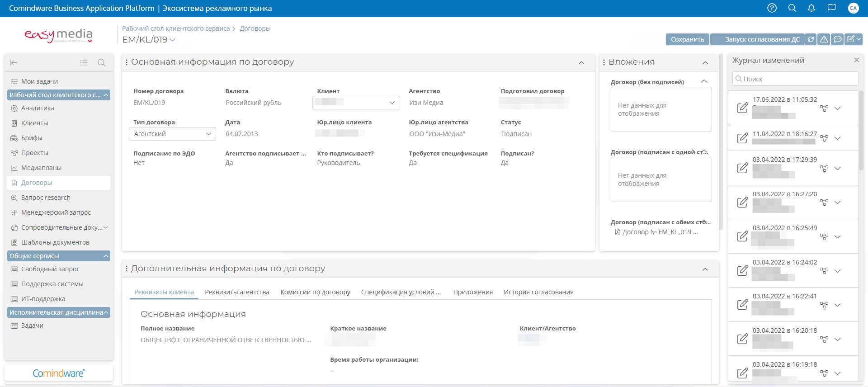This screenshot has width=868, height=387.
Task: Click the Менеджерский запрос icon
Action: pyautogui.click(x=14, y=213)
